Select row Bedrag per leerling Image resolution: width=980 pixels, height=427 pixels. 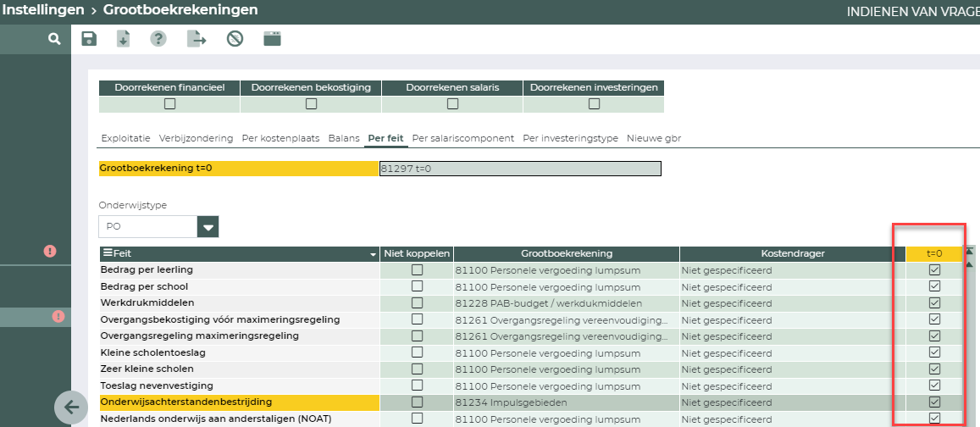pyautogui.click(x=240, y=270)
